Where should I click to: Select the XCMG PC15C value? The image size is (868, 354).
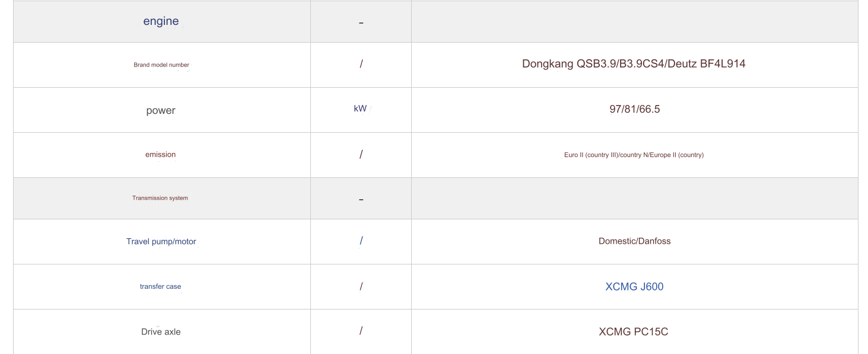(x=634, y=331)
